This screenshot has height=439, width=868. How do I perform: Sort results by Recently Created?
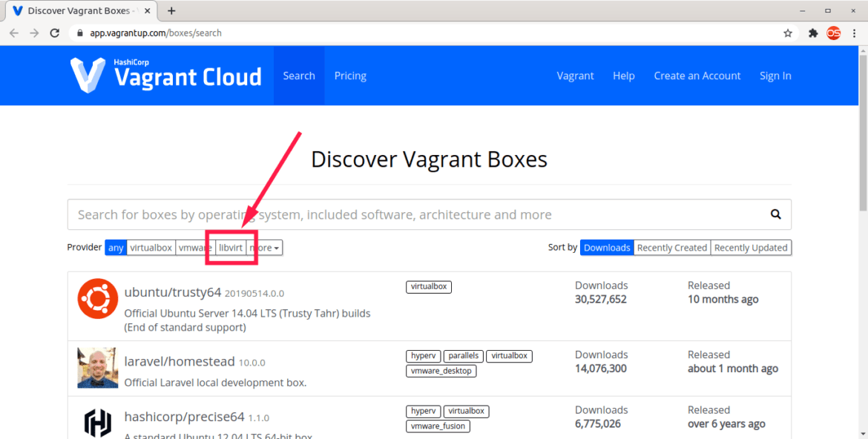click(671, 247)
